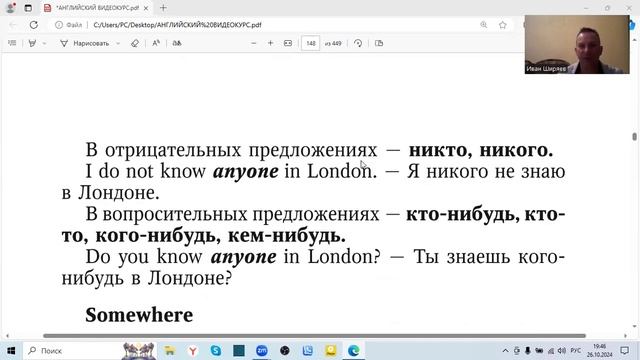Viewport: 640px width, 360px height.
Task: Open the browser profile avatar
Action: [x=11, y=8]
